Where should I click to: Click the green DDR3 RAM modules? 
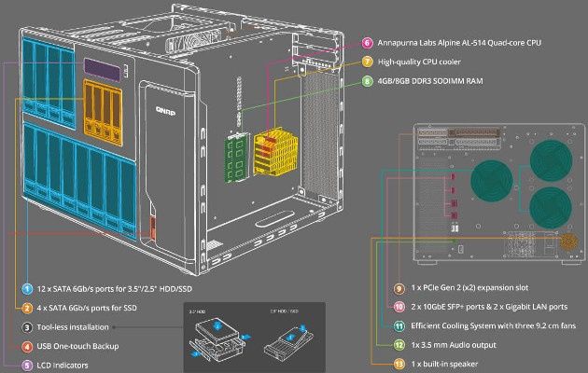coord(236,158)
